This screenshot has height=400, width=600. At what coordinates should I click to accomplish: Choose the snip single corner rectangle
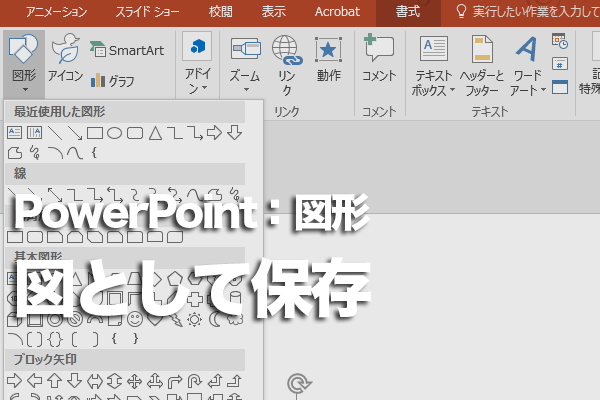point(55,237)
